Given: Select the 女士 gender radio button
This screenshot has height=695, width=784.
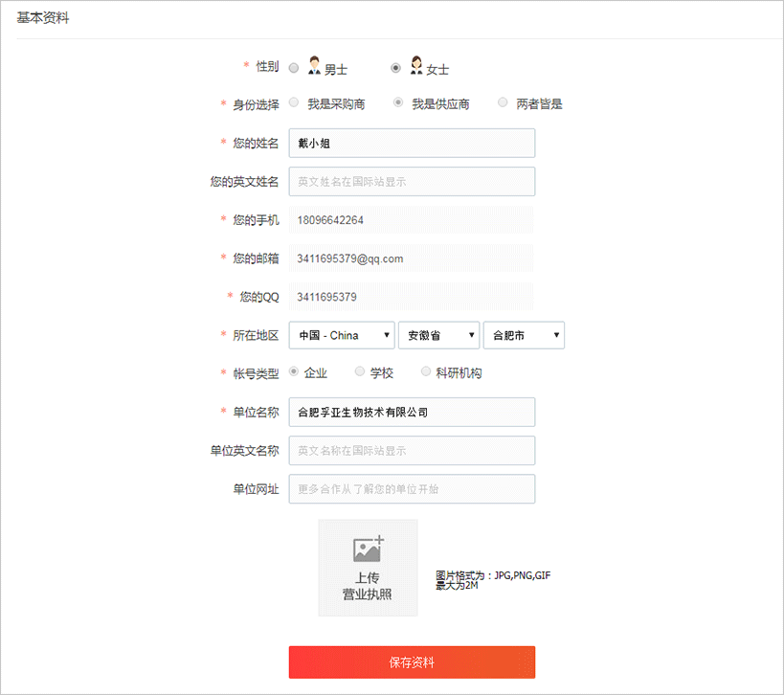Looking at the screenshot, I should click(395, 68).
